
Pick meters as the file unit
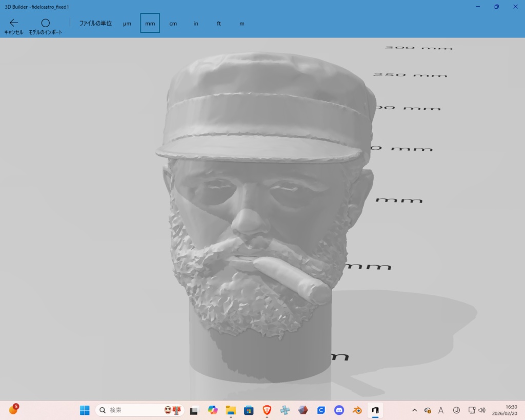(242, 24)
